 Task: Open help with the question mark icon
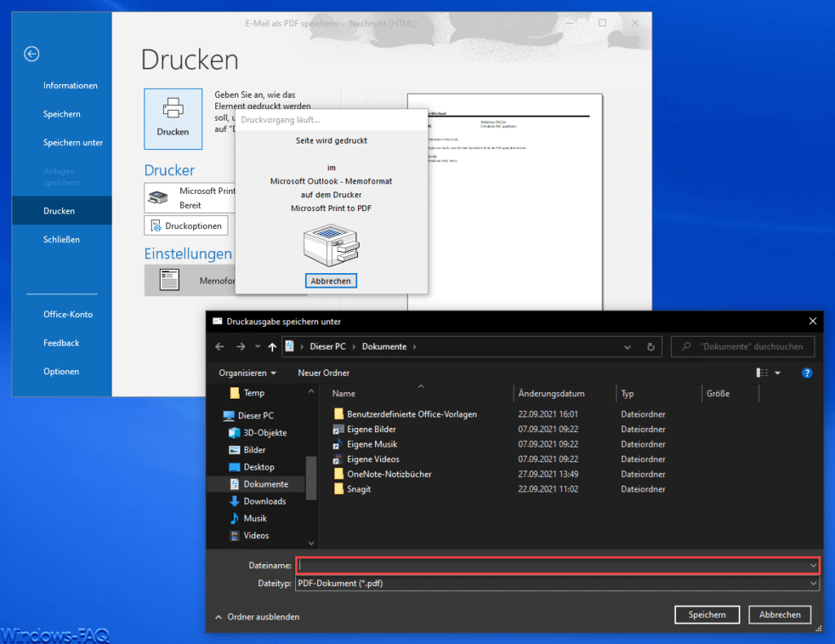[x=806, y=373]
